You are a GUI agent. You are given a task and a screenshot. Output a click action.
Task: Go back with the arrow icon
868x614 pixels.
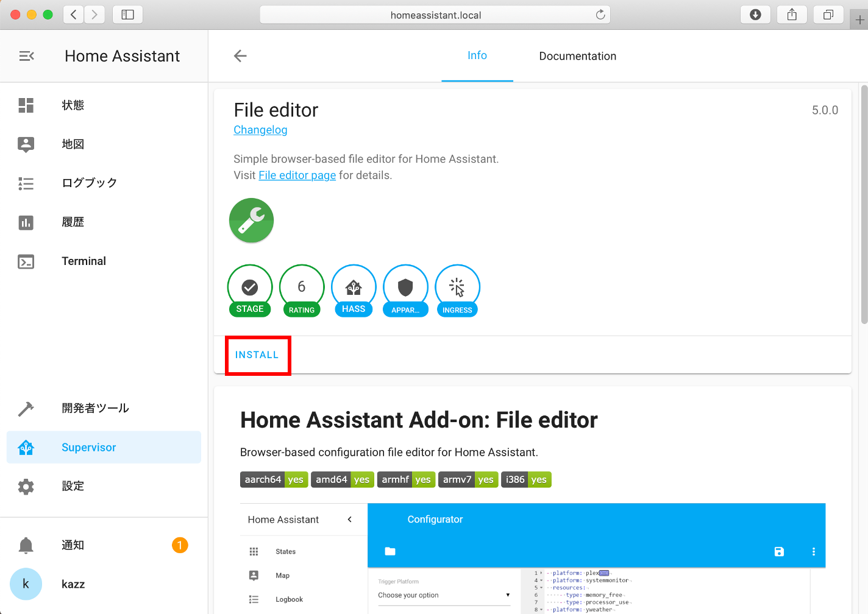point(240,56)
